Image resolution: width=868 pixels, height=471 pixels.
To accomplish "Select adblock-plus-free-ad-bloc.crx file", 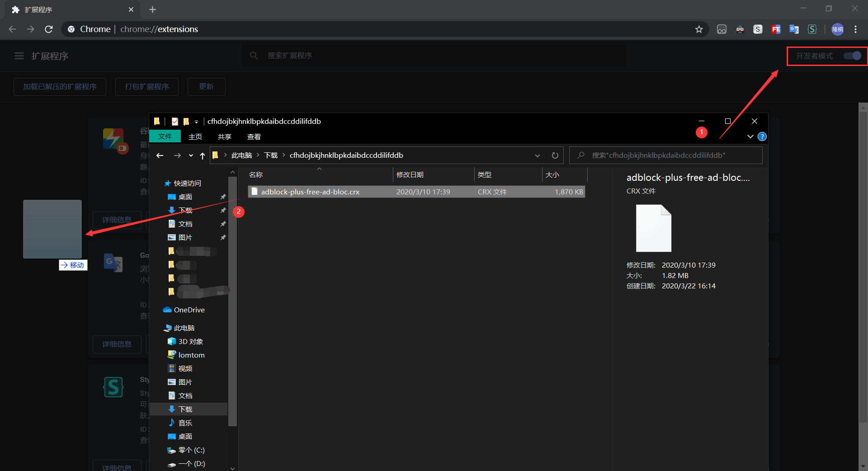I will point(416,192).
